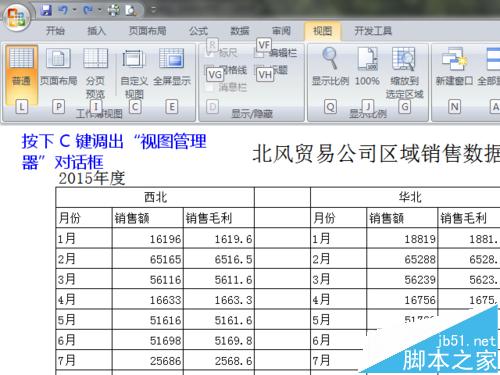Select cell with value 51616
The image size is (500, 375).
click(148, 320)
